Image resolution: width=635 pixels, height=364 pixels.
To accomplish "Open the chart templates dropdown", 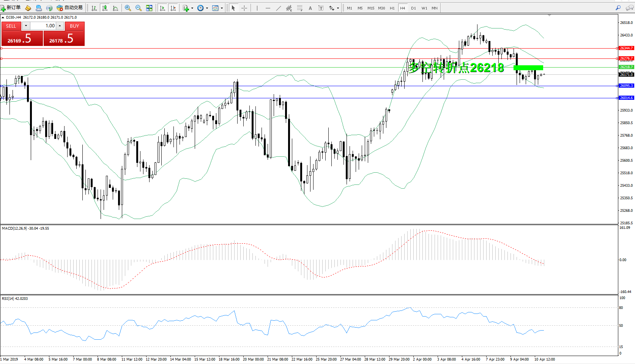I will click(x=222, y=8).
